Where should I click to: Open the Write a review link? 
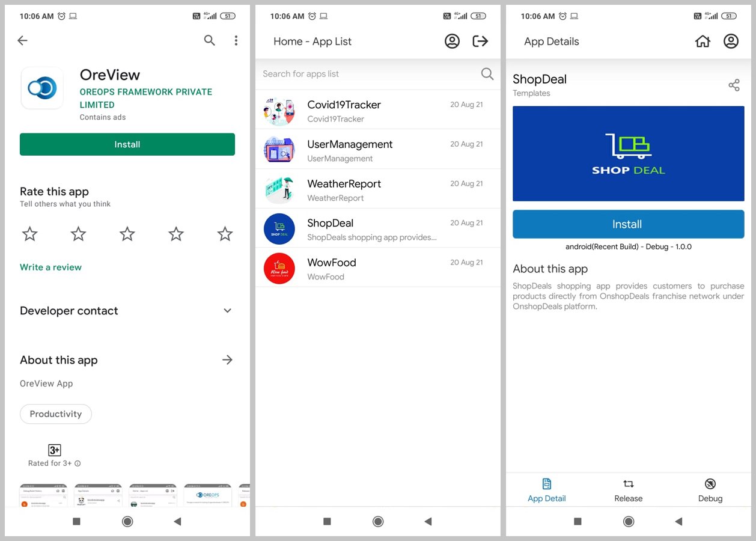pyautogui.click(x=50, y=267)
